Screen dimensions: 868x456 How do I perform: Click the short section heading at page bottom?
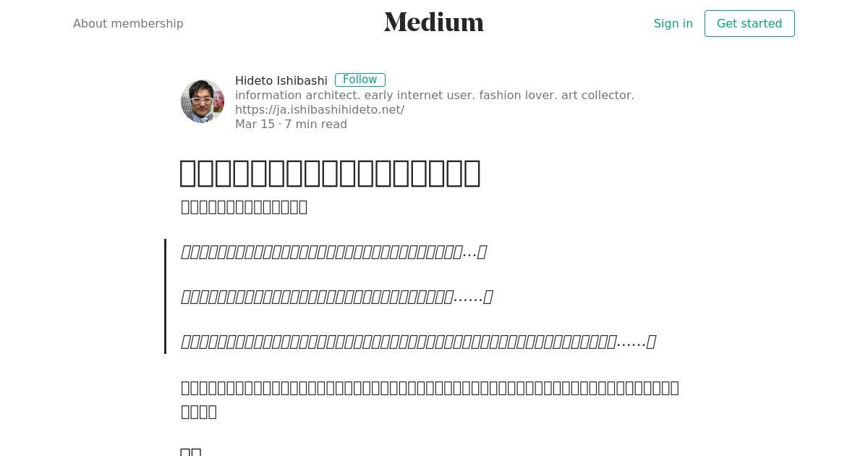click(191, 452)
